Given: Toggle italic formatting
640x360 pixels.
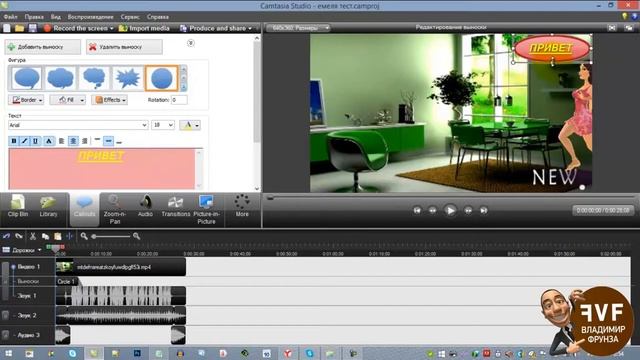Looking at the screenshot, I should tap(24, 141).
